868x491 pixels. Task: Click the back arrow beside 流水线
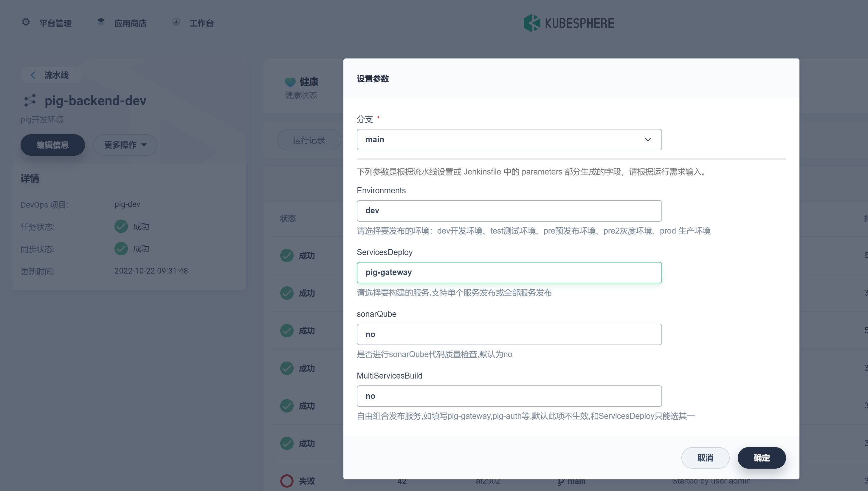33,75
